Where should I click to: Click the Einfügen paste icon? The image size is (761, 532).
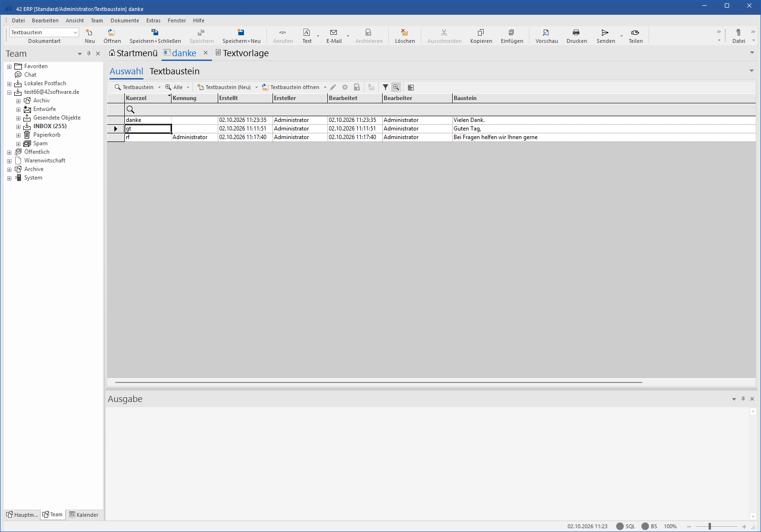point(511,36)
